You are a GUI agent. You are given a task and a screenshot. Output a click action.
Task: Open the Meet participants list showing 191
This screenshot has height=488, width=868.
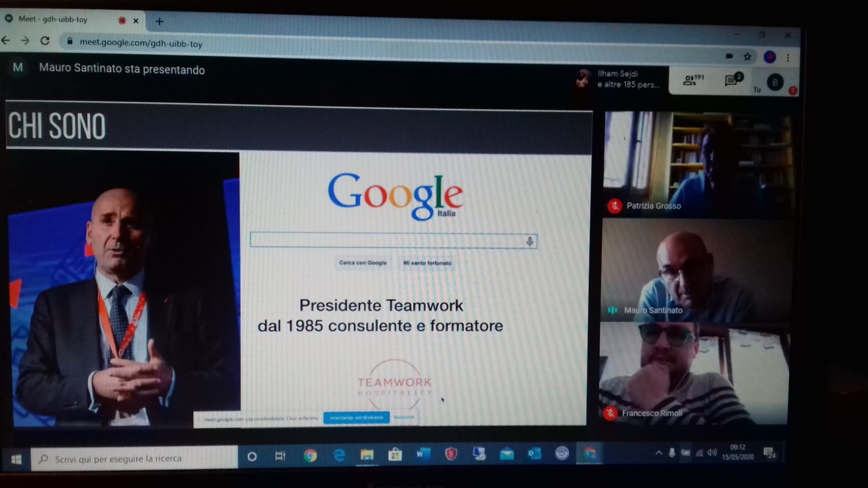693,80
